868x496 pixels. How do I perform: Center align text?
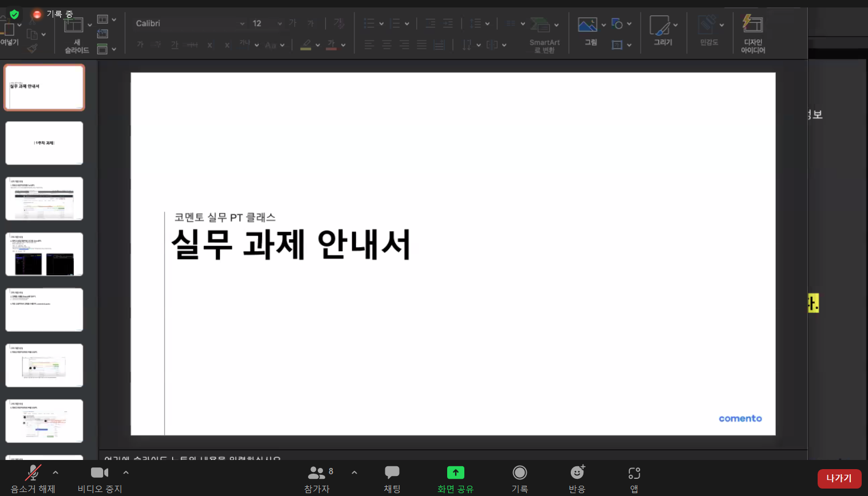point(387,45)
